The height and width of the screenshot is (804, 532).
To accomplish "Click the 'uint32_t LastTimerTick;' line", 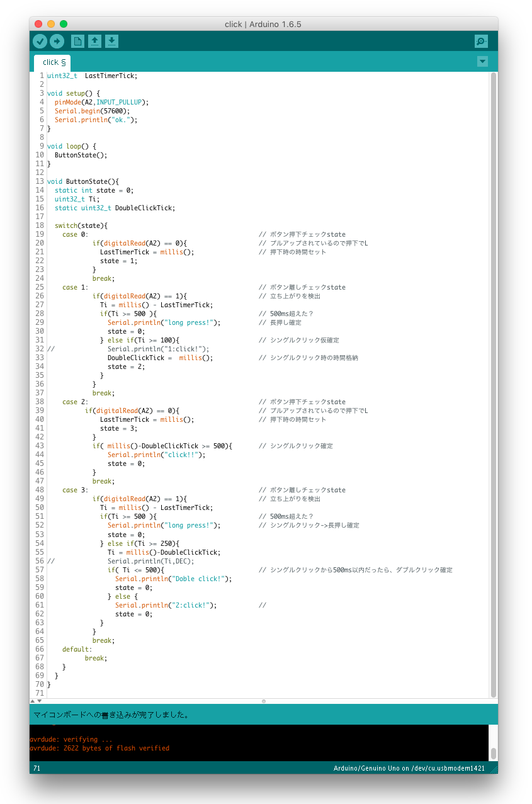I will point(92,76).
